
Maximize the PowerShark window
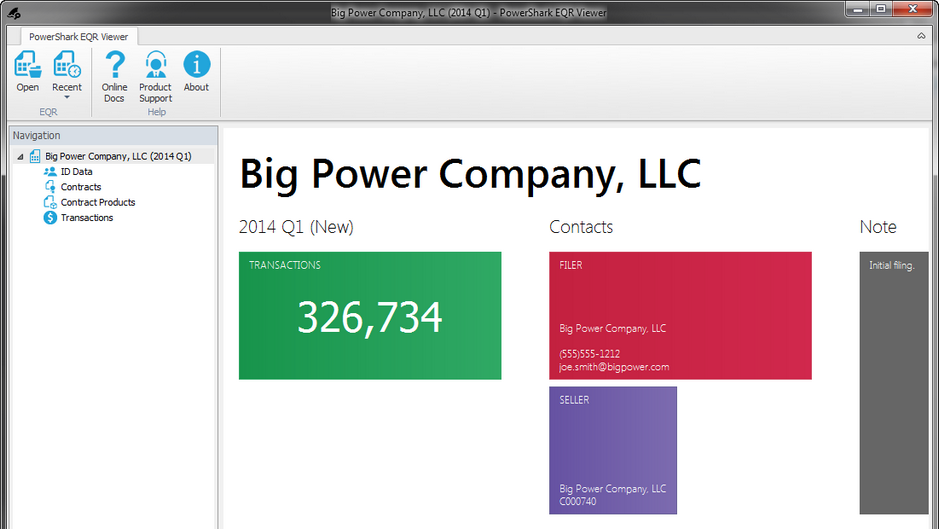pyautogui.click(x=880, y=9)
